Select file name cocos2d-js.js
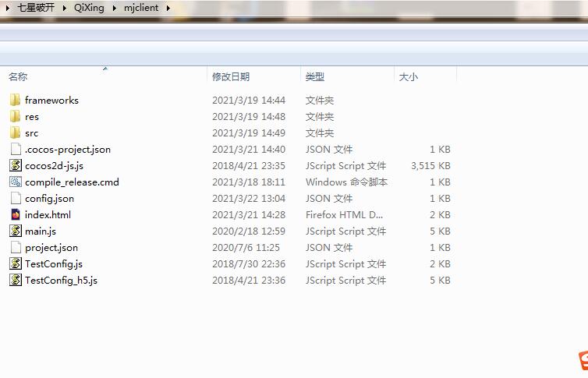The width and height of the screenshot is (588, 378). (x=55, y=165)
